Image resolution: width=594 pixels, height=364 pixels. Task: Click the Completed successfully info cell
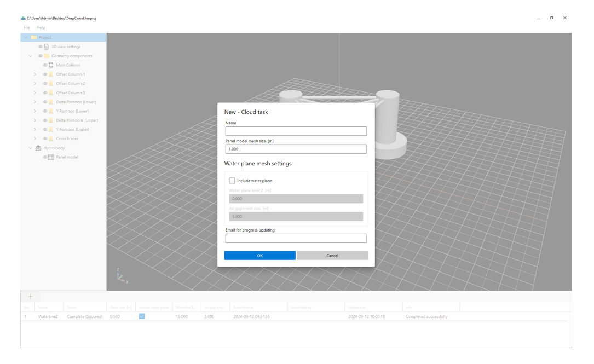click(x=426, y=317)
